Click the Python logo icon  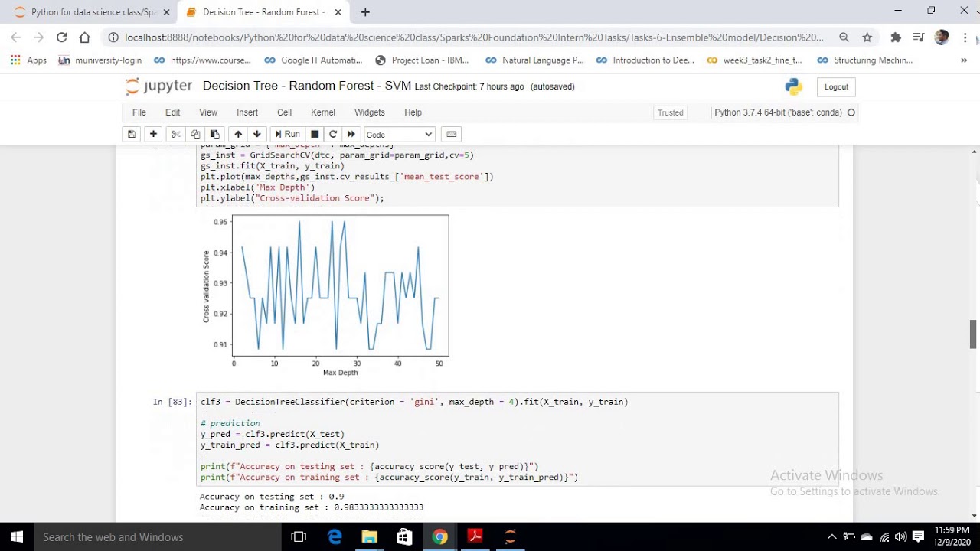[794, 87]
